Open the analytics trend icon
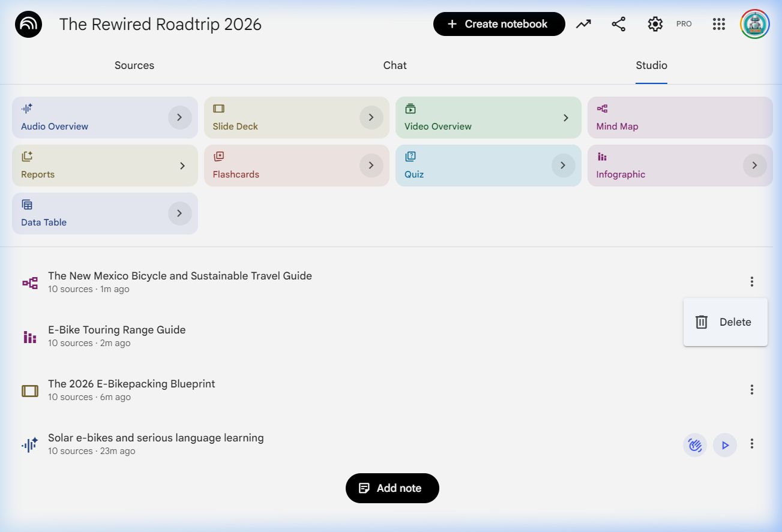 [x=583, y=24]
